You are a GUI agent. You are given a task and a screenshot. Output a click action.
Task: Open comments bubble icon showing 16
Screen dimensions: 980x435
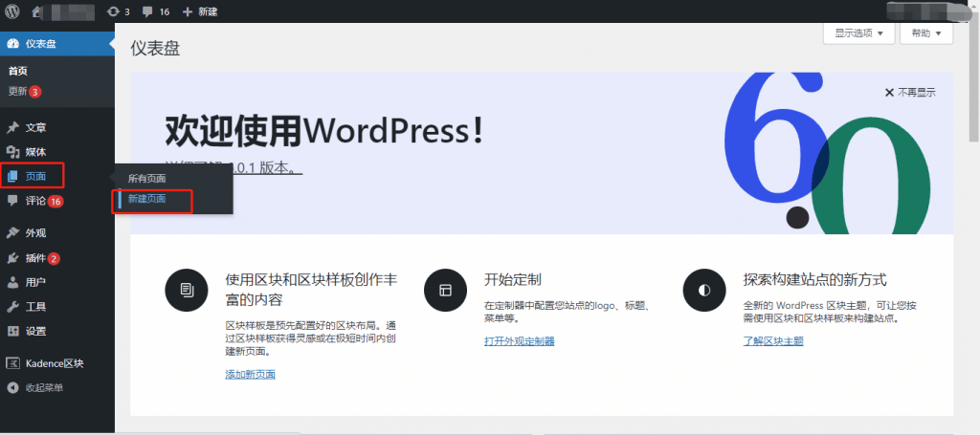pyautogui.click(x=147, y=11)
